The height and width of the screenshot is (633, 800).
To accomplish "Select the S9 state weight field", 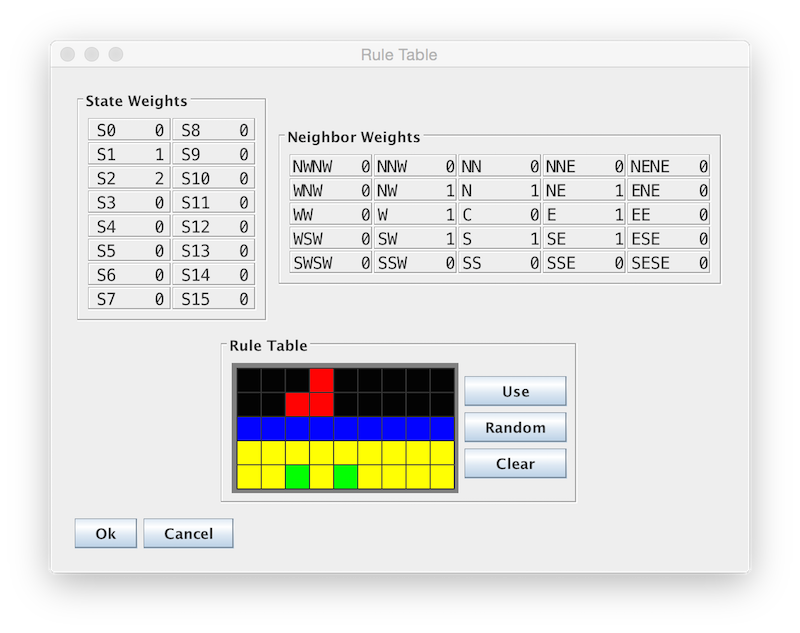I will 214,154.
